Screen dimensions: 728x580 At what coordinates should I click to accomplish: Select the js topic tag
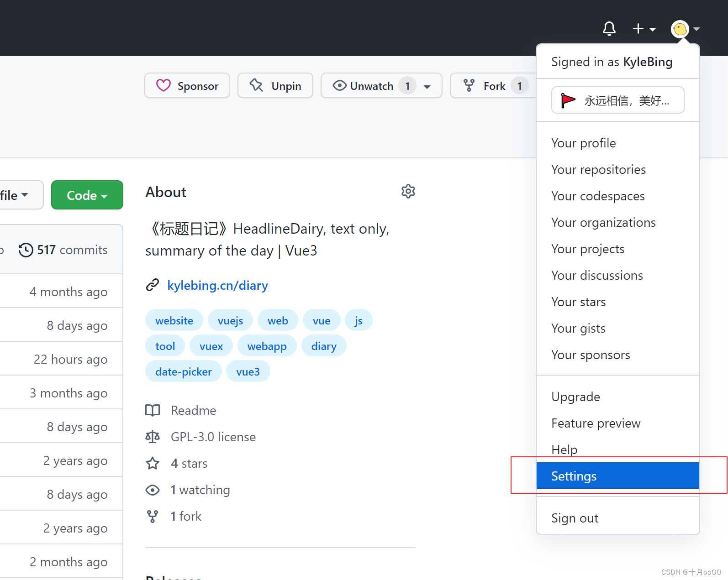click(359, 320)
